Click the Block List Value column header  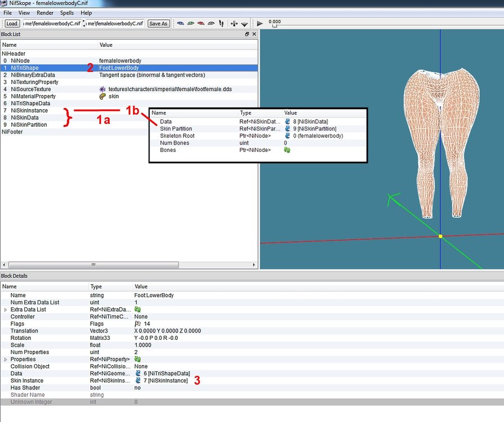tap(177, 45)
